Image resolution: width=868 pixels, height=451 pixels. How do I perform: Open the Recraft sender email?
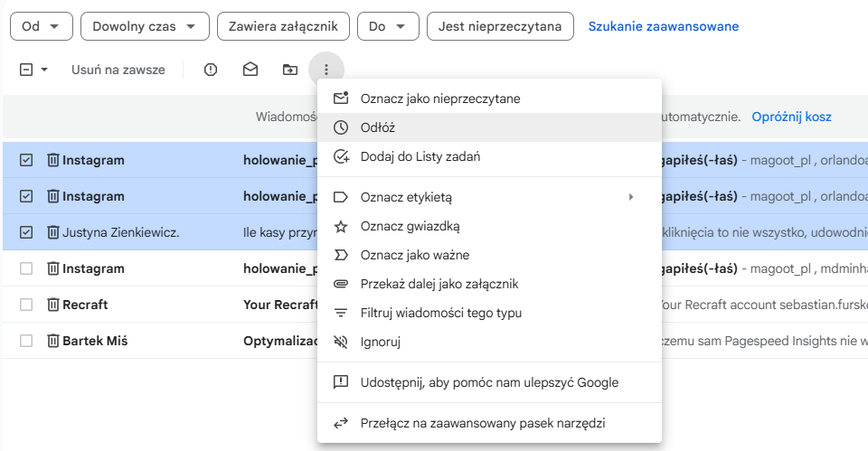click(x=85, y=305)
